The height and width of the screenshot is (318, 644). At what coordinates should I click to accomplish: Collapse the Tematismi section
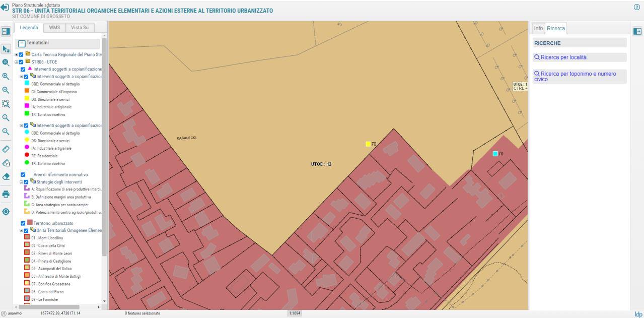pyautogui.click(x=22, y=44)
